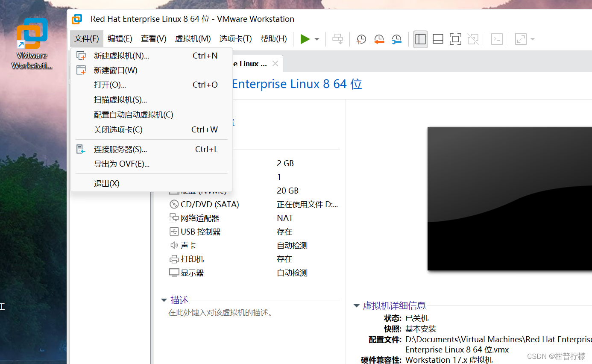The height and width of the screenshot is (364, 592).
Task: Click the green Power On play button
Action: pos(305,39)
